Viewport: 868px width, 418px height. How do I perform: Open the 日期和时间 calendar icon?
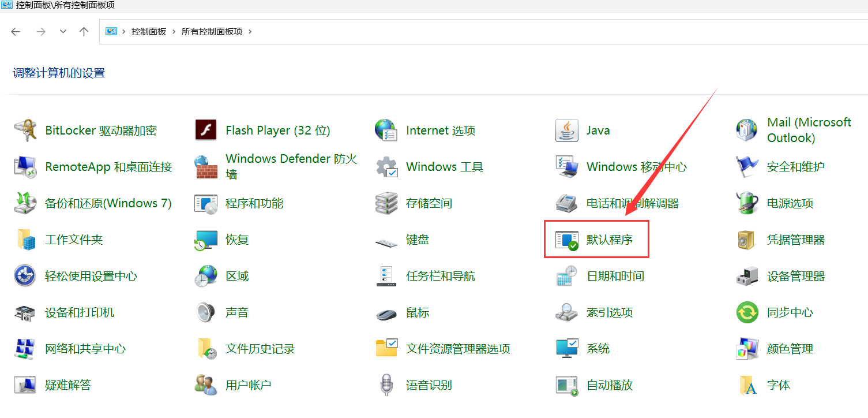(x=566, y=276)
